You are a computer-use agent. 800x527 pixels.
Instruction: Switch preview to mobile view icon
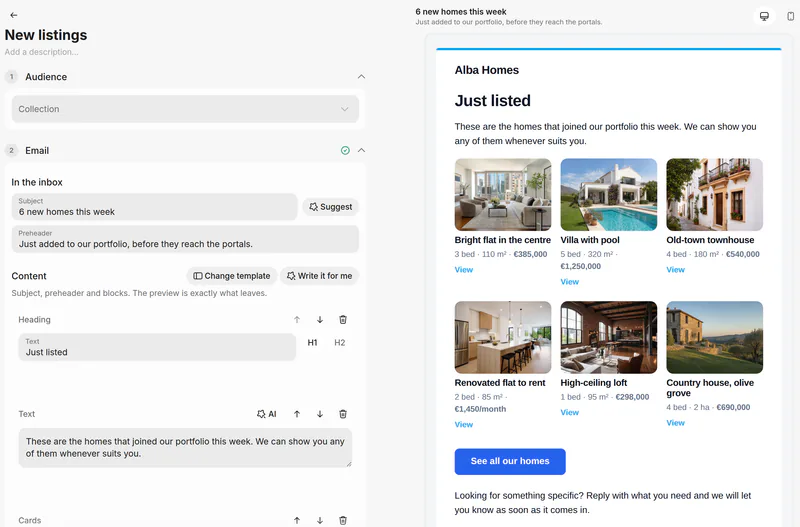click(790, 16)
